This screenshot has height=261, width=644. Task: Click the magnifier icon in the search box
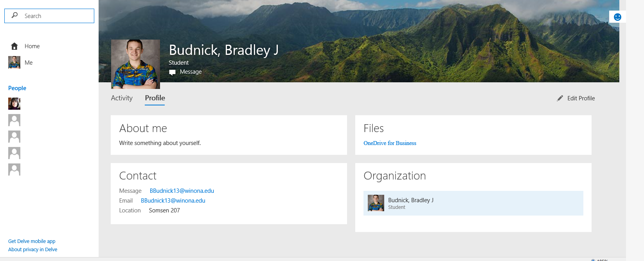14,15
